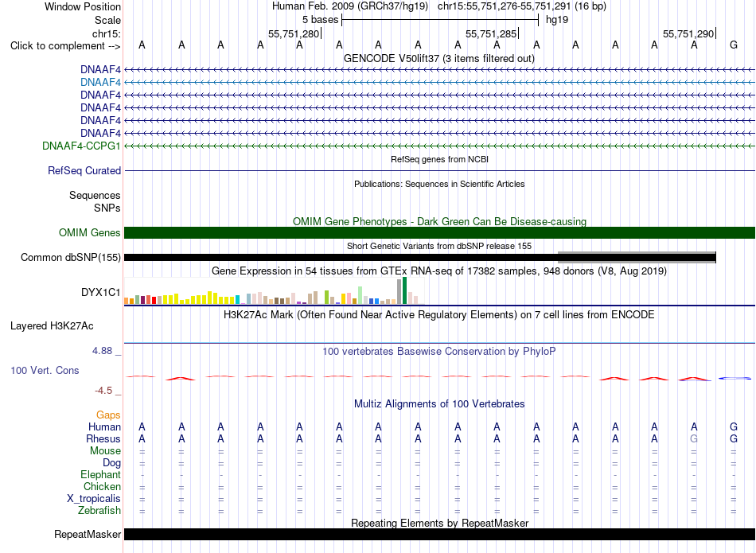Viewport: 756px width, 553px height.
Task: Select the light-blue DNAAF4 transcript label
Action: click(x=100, y=82)
